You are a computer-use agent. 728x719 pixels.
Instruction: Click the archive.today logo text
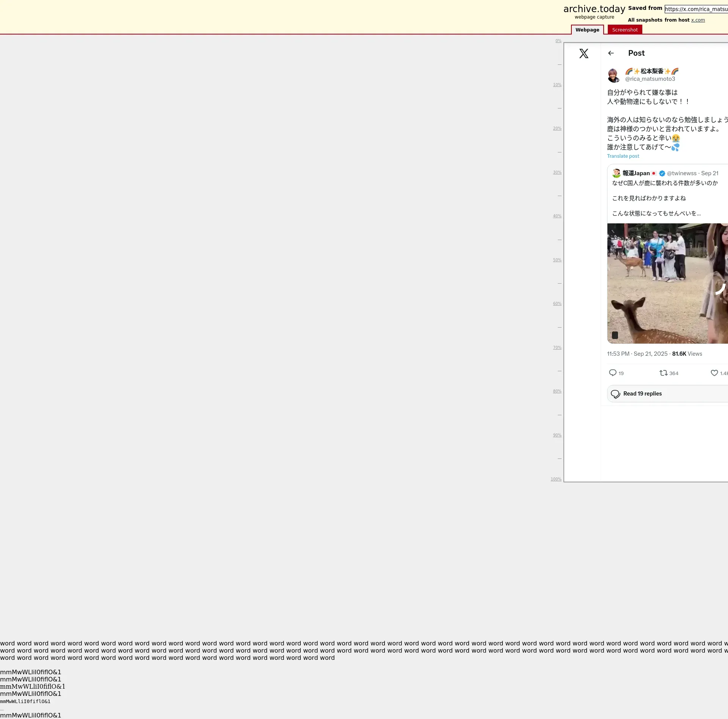coord(594,9)
